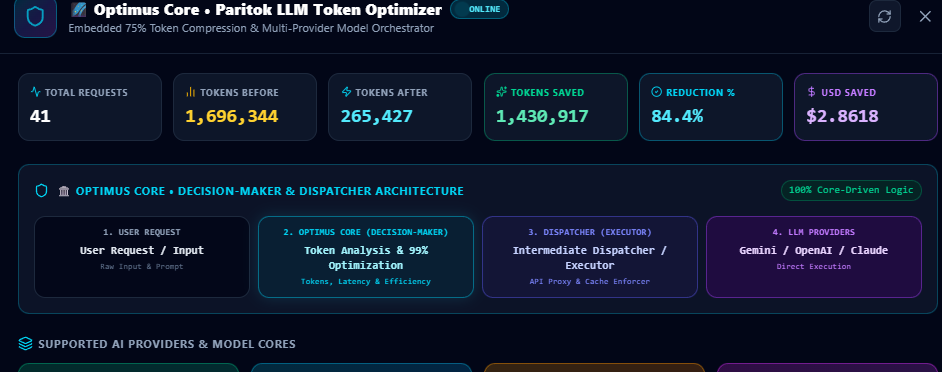The height and width of the screenshot is (372, 942).
Task: Click the Tokens After value 265,427
Action: [377, 117]
